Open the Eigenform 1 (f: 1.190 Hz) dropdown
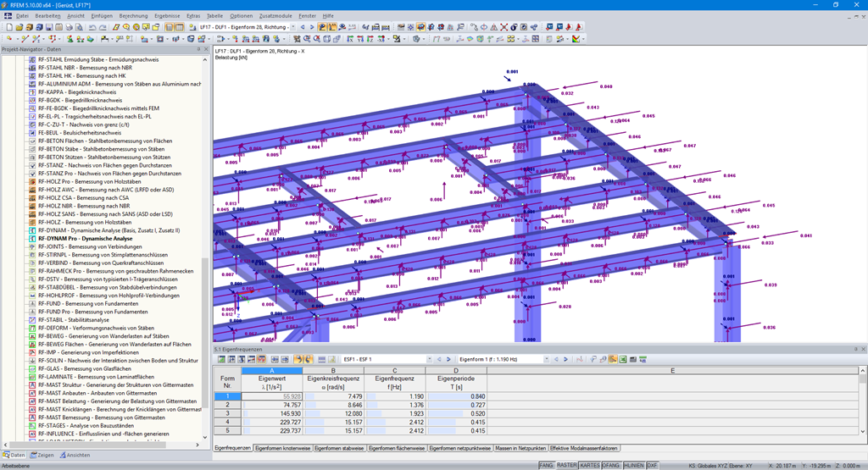The height and width of the screenshot is (470, 868). (547, 359)
